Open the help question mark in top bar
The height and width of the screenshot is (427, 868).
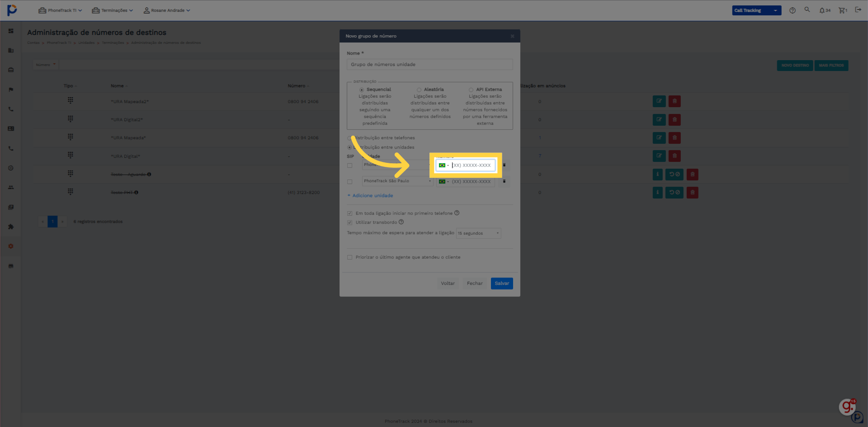click(x=793, y=10)
